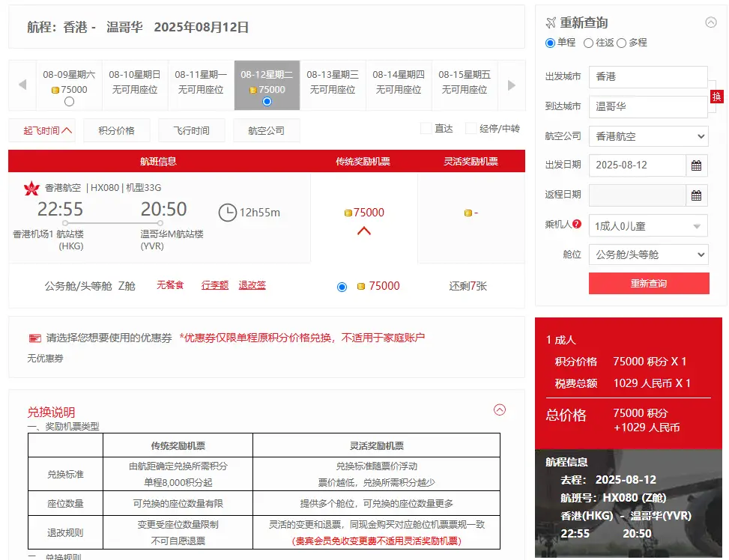Open the 退改签 policy link
729x560 pixels.
click(252, 285)
